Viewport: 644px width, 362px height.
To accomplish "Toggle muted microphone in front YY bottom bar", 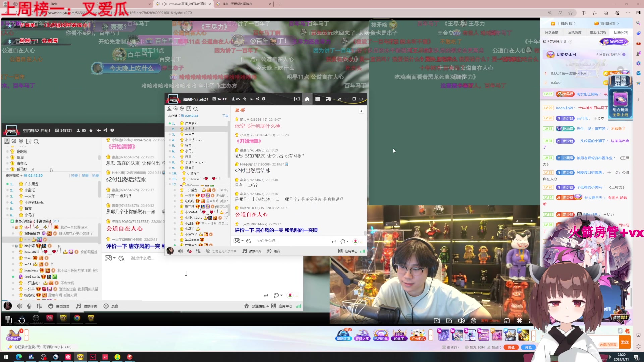I will coord(189,251).
